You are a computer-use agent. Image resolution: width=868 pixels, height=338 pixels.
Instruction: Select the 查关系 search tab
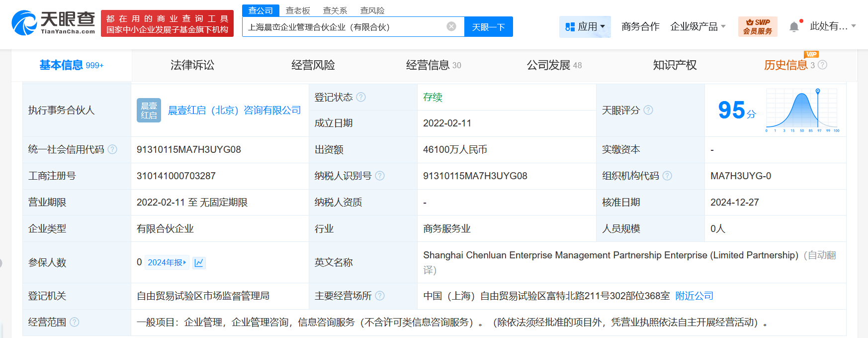[x=335, y=10]
